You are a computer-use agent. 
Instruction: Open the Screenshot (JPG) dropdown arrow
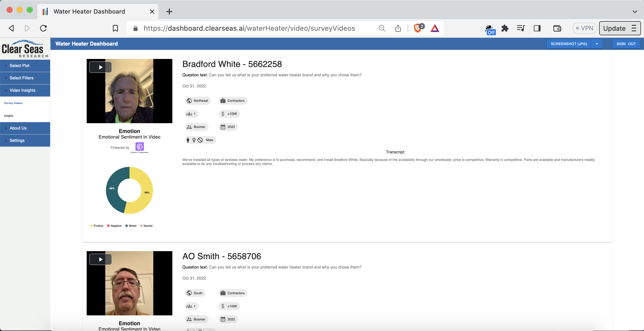(x=597, y=44)
